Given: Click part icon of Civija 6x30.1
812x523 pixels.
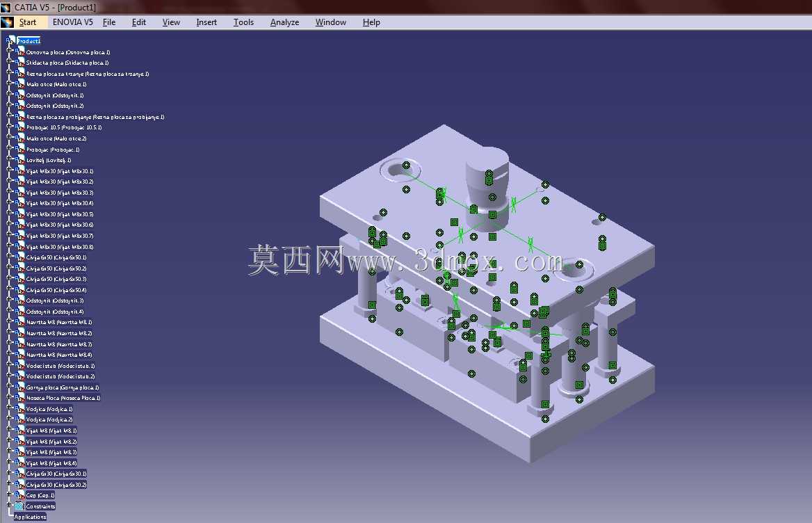Looking at the screenshot, I should pyautogui.click(x=19, y=473).
